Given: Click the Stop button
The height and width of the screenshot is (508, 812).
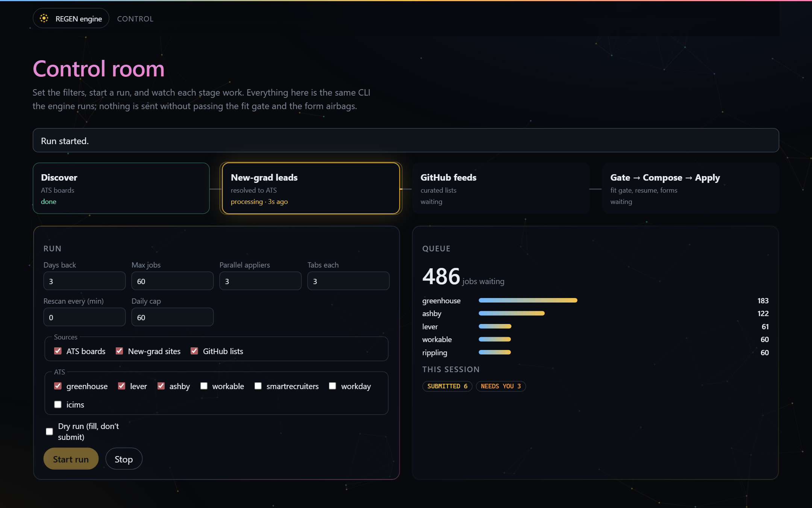Looking at the screenshot, I should click(x=124, y=459).
